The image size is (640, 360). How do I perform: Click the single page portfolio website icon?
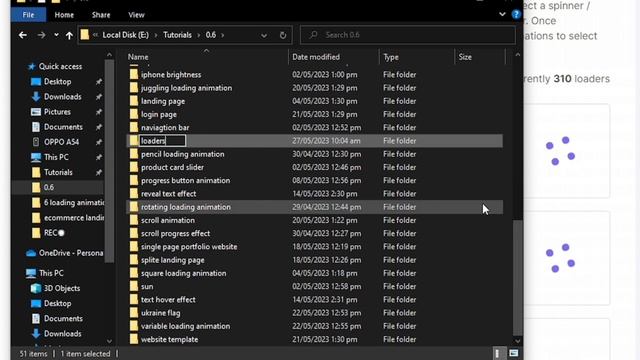(x=134, y=247)
